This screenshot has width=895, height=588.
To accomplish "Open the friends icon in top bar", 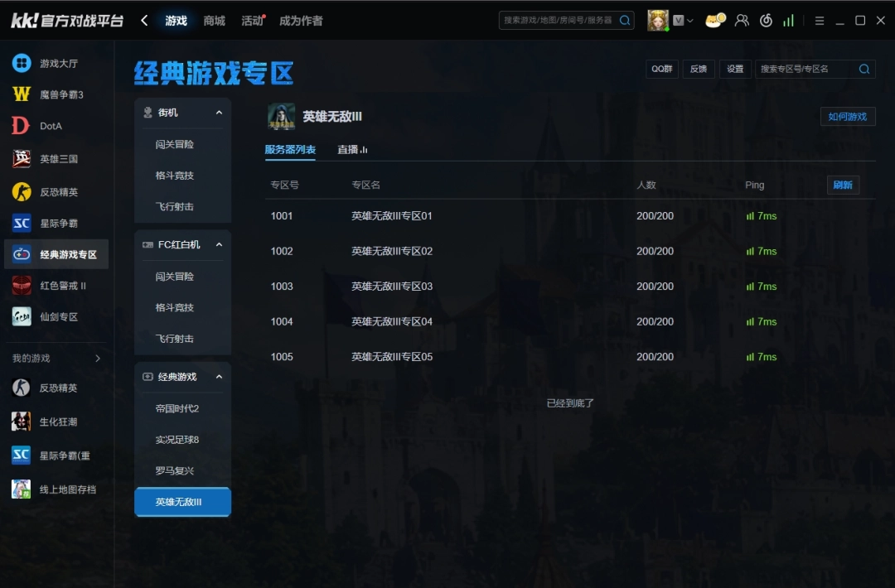I will [x=742, y=21].
